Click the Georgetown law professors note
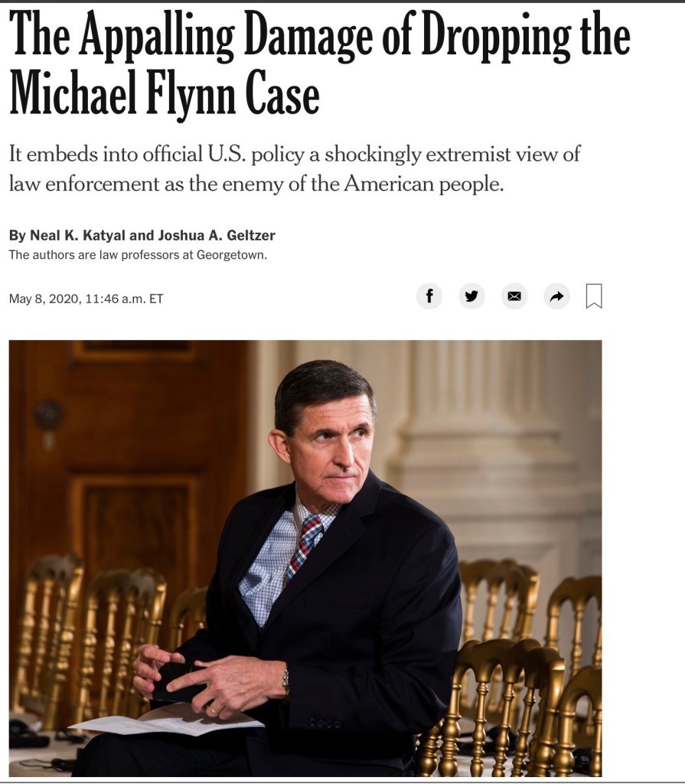Screen dimensions: 685x784 [138, 254]
